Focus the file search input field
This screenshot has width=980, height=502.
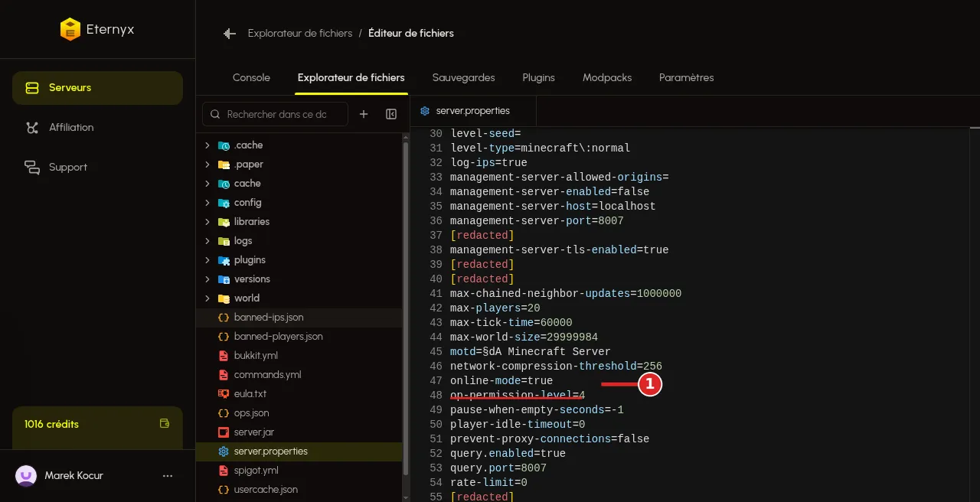pos(275,114)
